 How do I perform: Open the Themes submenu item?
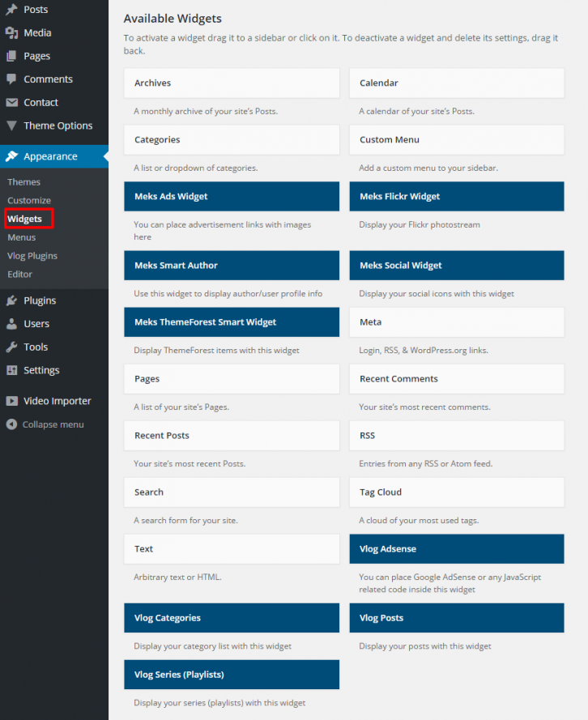coord(24,181)
